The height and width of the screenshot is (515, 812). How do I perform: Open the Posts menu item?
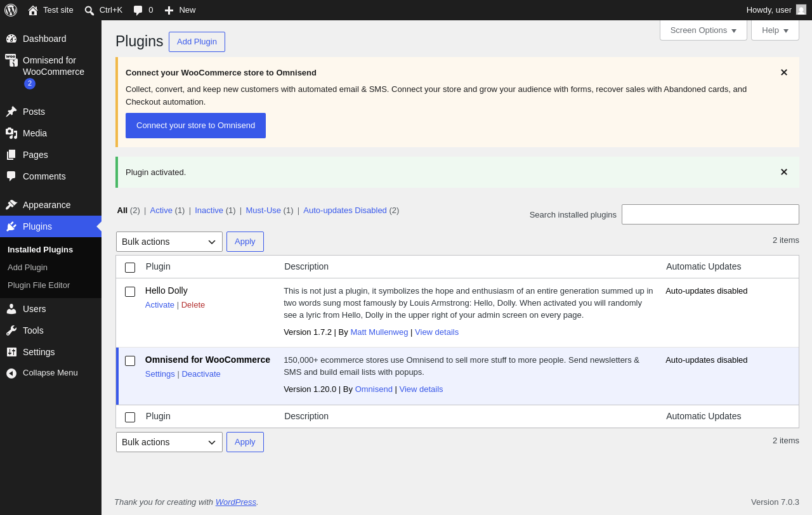51,112
